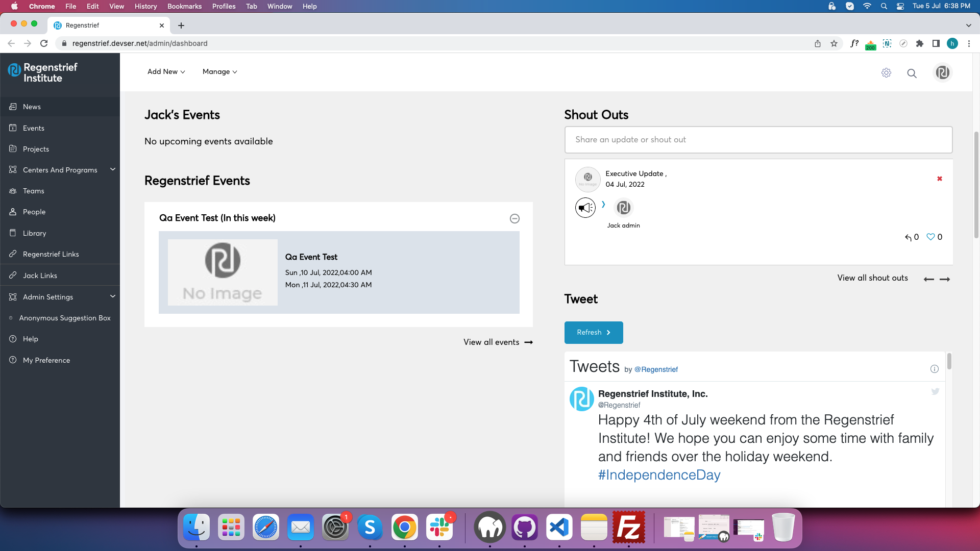Open macOS Control Center

[x=900, y=6]
